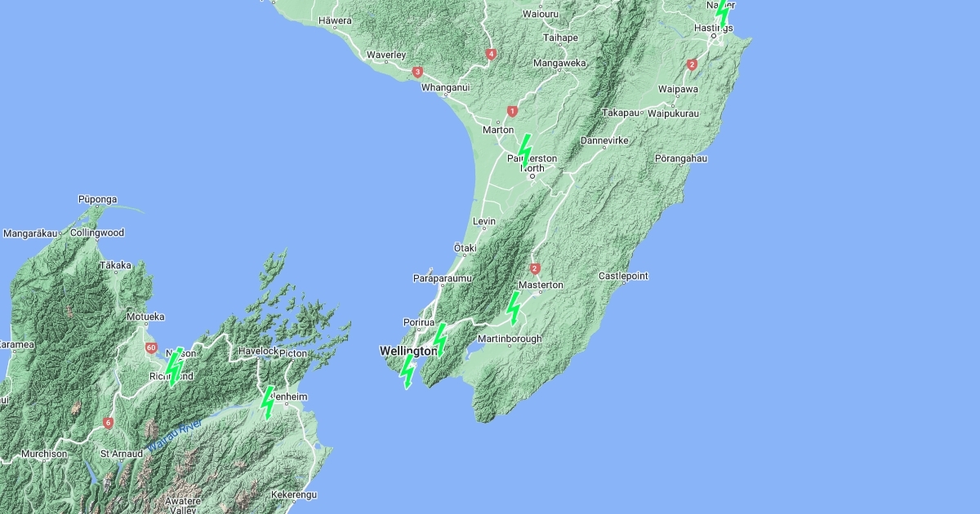
Task: Select the lightning marker beside Wellington label
Action: tap(439, 339)
